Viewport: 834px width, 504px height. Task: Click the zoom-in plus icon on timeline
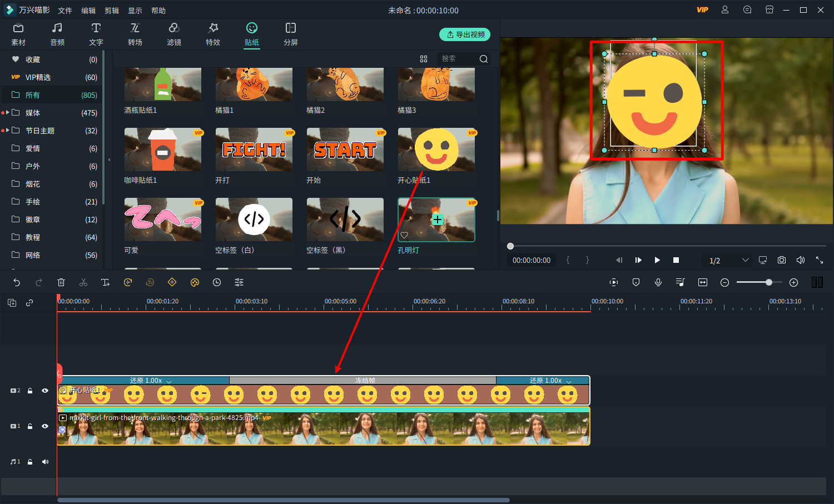pyautogui.click(x=794, y=283)
